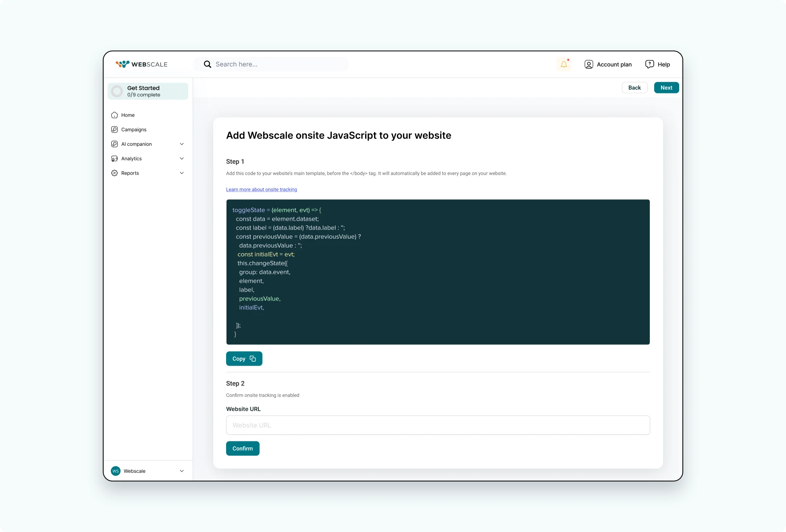The height and width of the screenshot is (532, 786).
Task: Open Get Started progress item
Action: tap(148, 91)
